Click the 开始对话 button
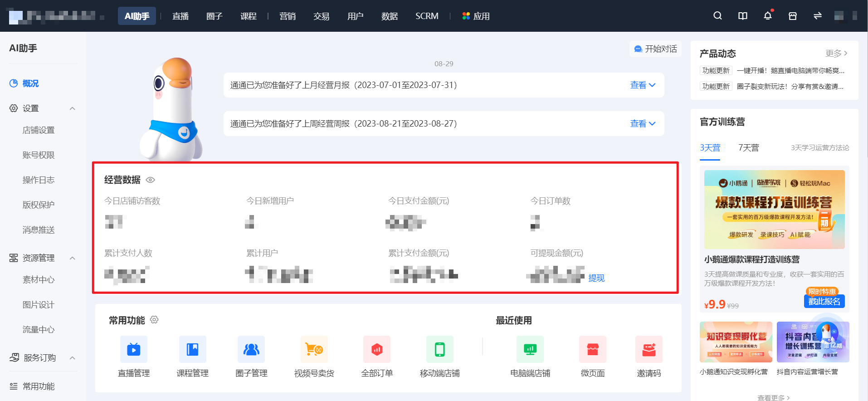Image resolution: width=868 pixels, height=401 pixels. 655,49
